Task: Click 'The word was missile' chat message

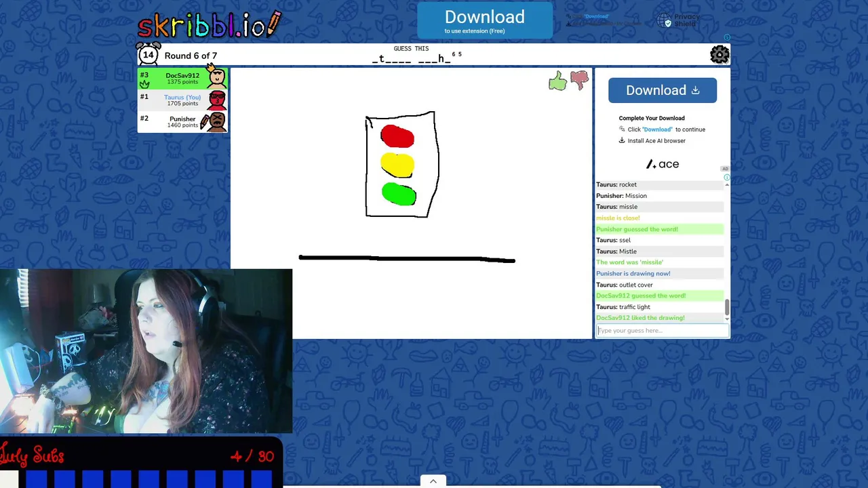Action: [x=629, y=262]
